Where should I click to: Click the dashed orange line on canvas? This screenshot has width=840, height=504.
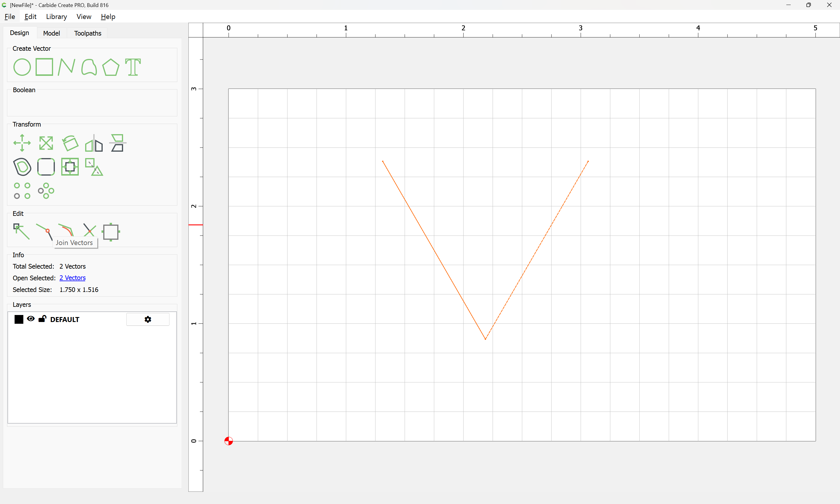537,250
